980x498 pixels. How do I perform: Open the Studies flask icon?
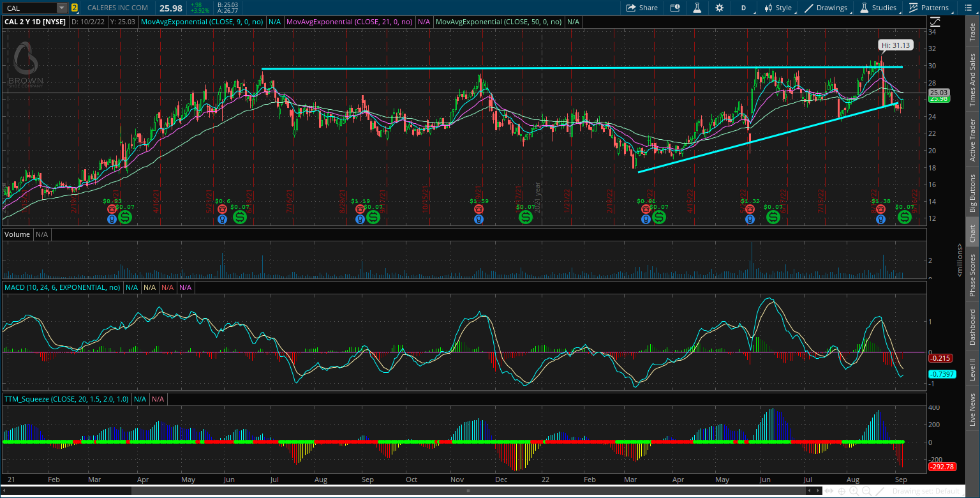point(864,8)
